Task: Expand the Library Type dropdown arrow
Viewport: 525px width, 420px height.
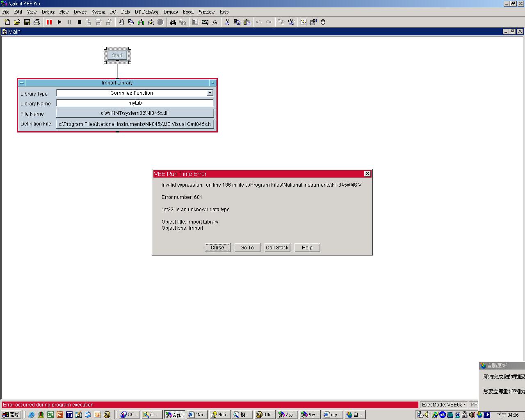Action: [210, 93]
